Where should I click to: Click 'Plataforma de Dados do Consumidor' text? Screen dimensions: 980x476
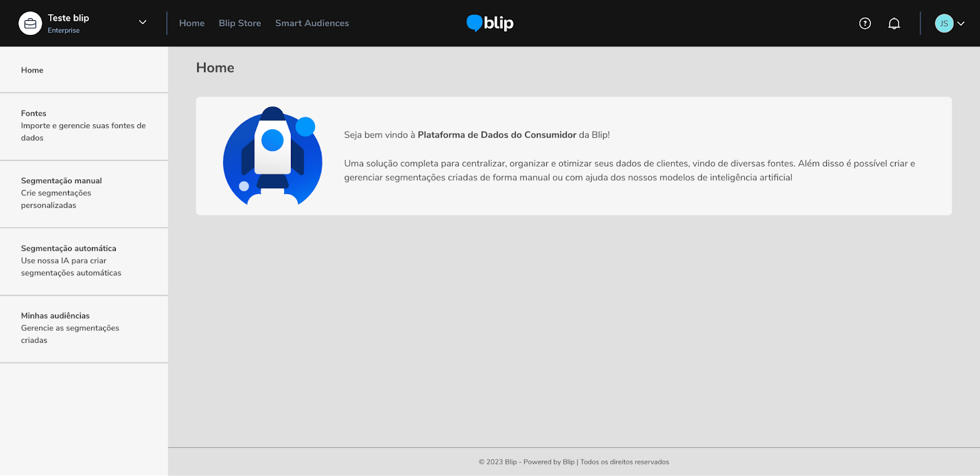coord(497,135)
